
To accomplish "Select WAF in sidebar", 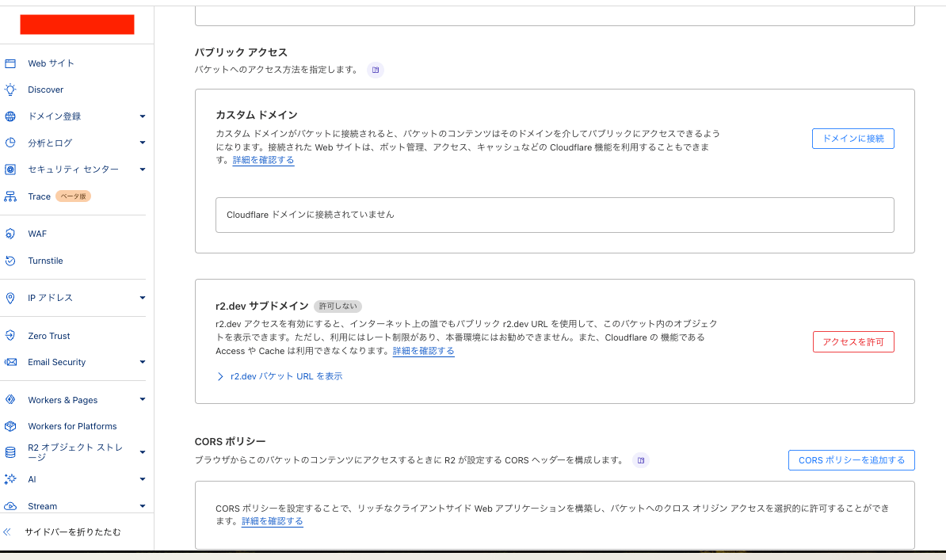I will pyautogui.click(x=37, y=234).
